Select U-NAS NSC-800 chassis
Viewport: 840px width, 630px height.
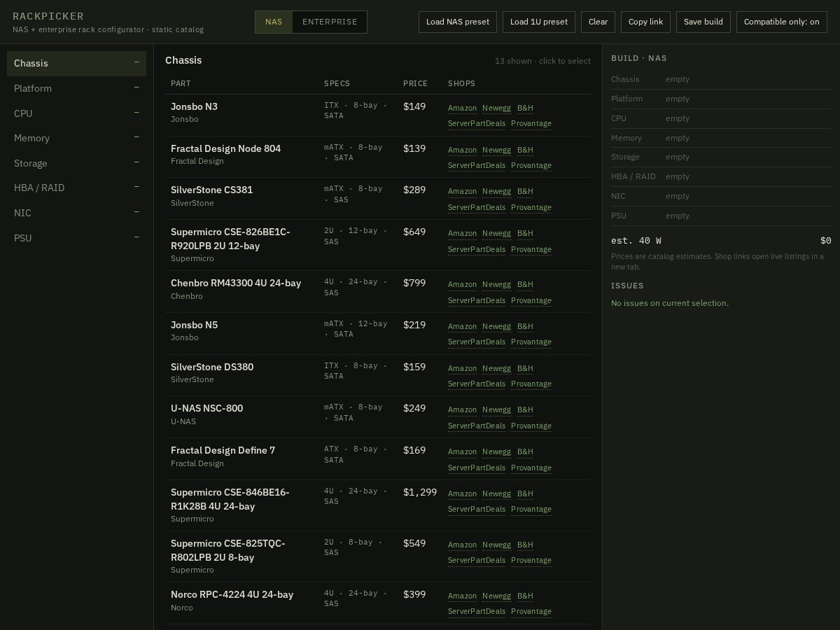(x=378, y=416)
